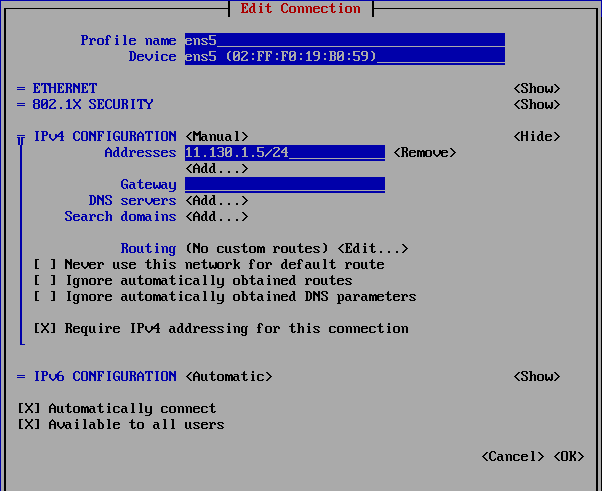Click the Gateway input field
This screenshot has height=491, width=602.
click(x=284, y=184)
